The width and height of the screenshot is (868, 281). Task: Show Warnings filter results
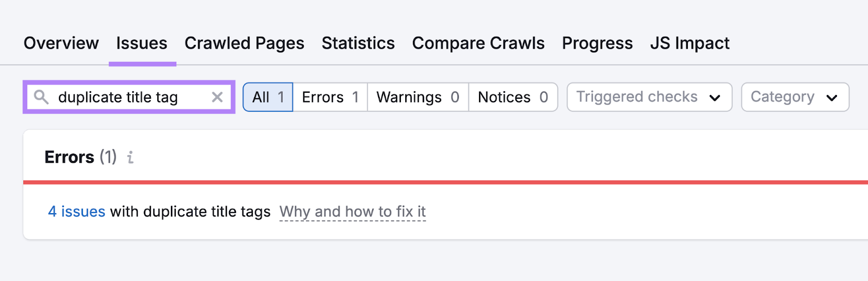pos(418,97)
